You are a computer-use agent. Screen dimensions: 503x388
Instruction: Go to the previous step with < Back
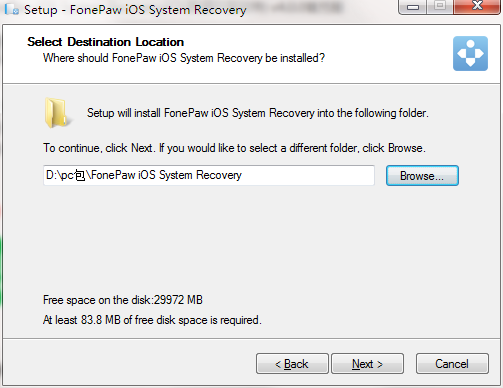tap(292, 364)
